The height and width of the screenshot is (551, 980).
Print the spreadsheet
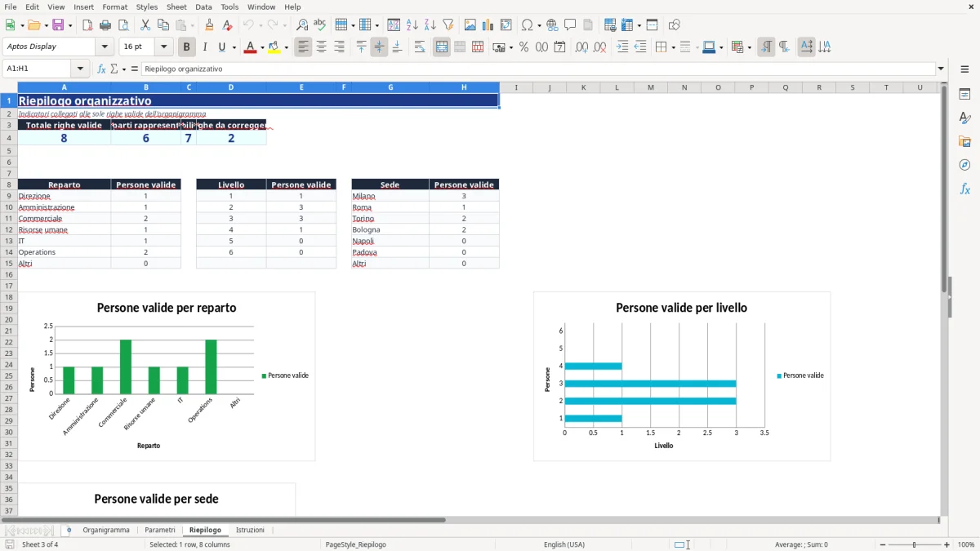[x=105, y=25]
